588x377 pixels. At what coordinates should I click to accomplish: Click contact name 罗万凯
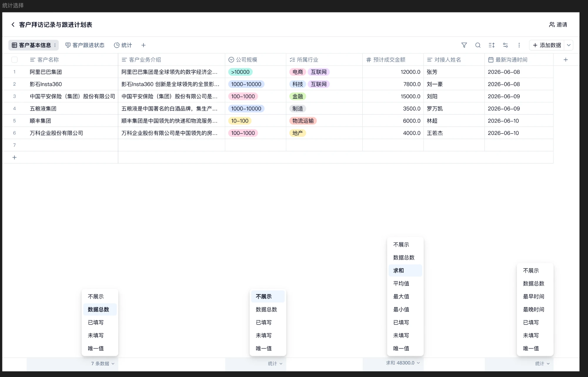(435, 109)
